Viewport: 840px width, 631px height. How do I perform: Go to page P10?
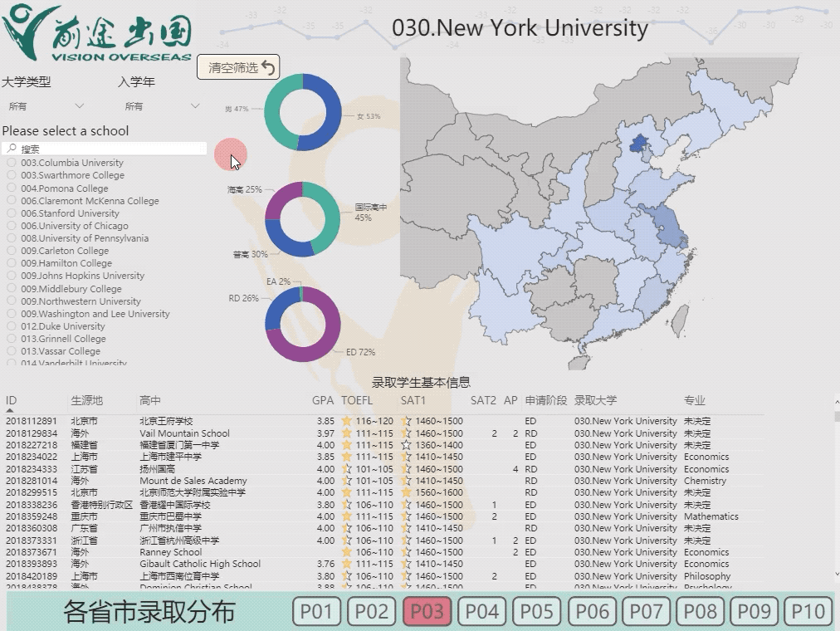point(808,612)
